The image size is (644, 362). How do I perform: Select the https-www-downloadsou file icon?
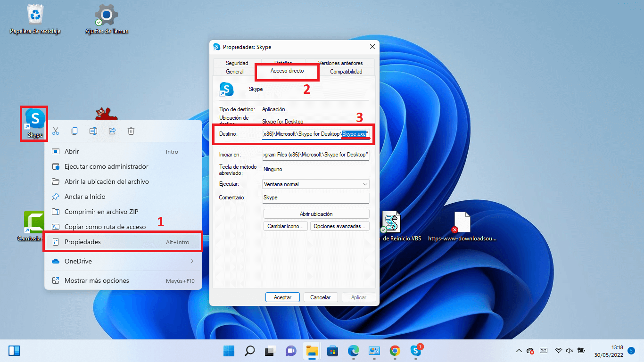point(462,226)
